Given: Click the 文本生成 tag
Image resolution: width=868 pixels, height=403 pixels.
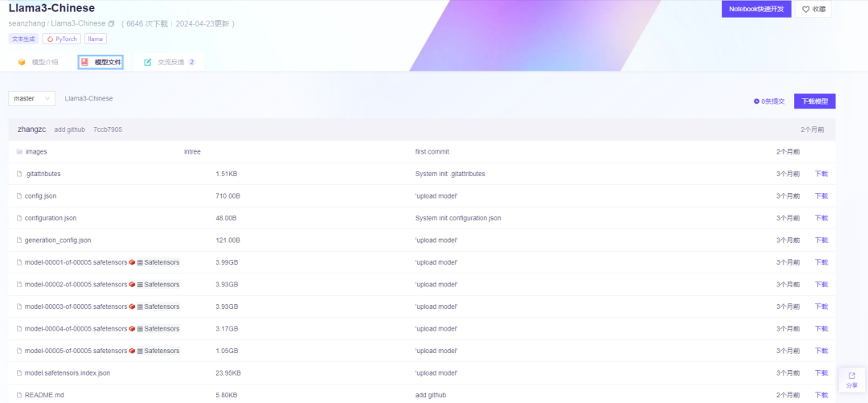Looking at the screenshot, I should click(x=24, y=39).
